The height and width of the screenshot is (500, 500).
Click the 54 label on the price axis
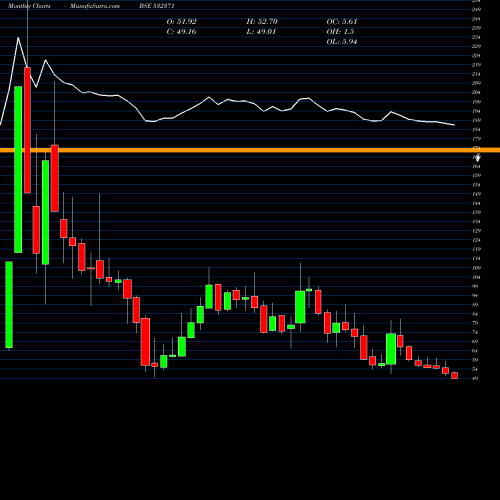click(475, 369)
